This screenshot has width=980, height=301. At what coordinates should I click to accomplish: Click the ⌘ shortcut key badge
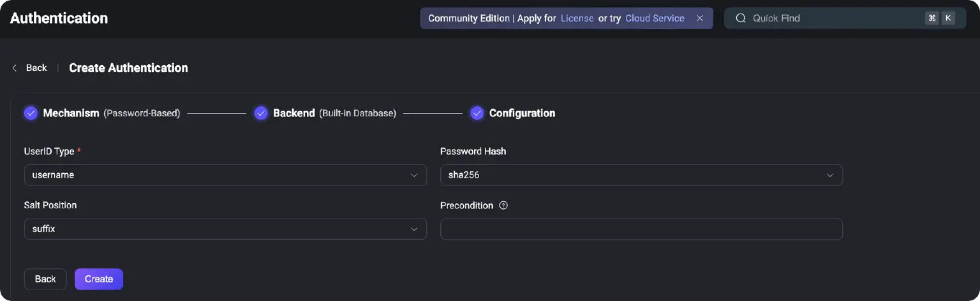932,19
